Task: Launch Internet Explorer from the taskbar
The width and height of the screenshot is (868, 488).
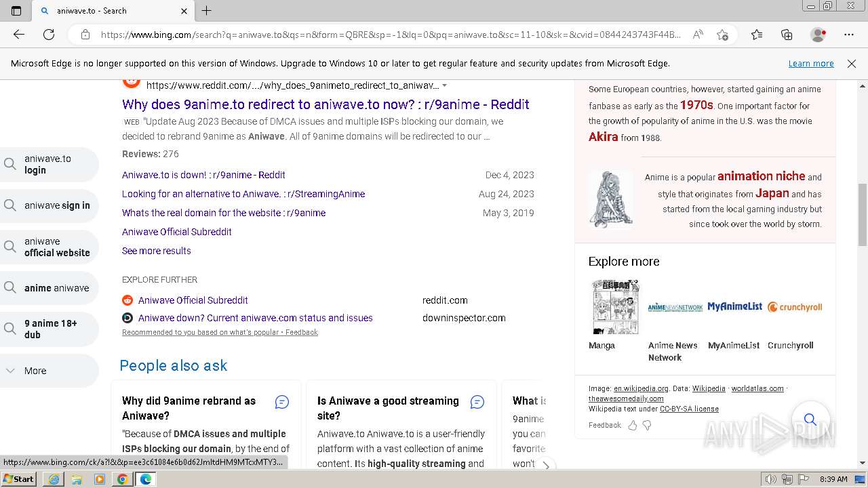Action: tap(54, 479)
